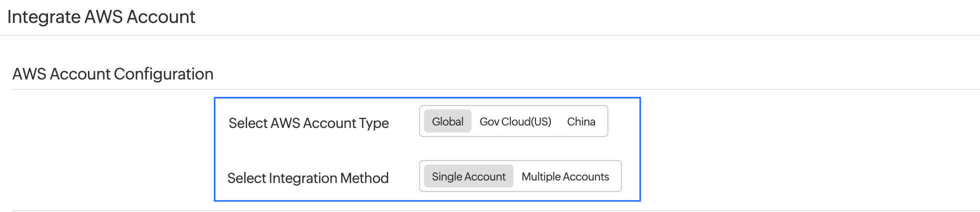Screen dimensions: 980x212
Task: Keep integration as a single account
Action: 469,176
